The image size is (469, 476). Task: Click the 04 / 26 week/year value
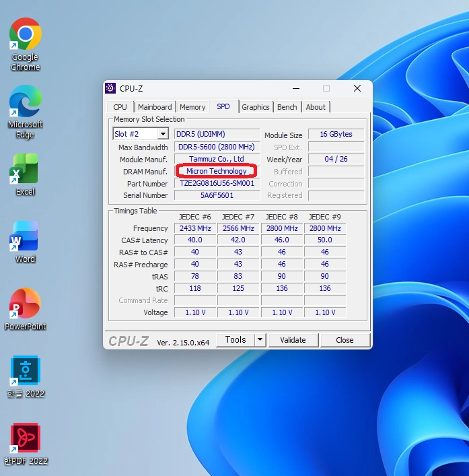(x=336, y=159)
